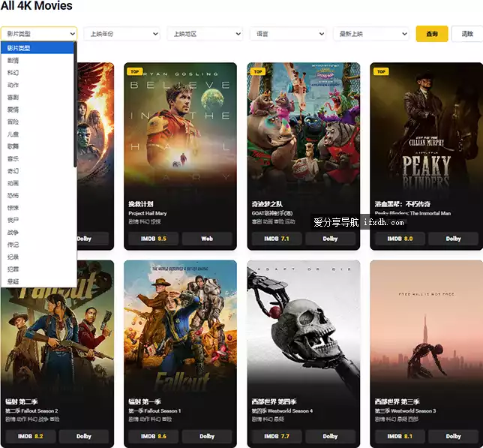Viewport: 483px width, 448px height.
Task: Select 纪录 genre option
Action: click(x=37, y=257)
